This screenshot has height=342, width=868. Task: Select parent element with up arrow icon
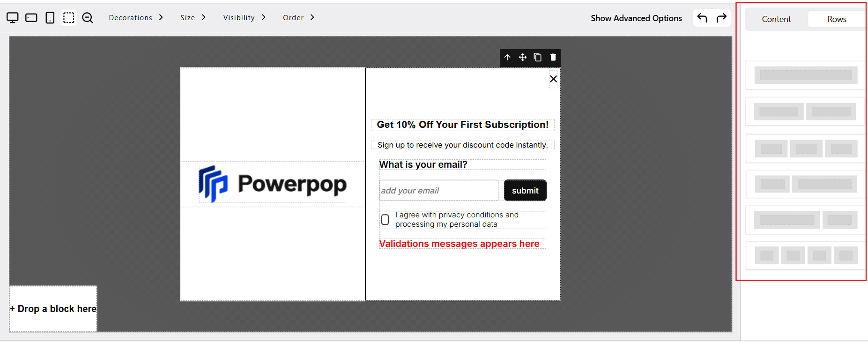507,57
